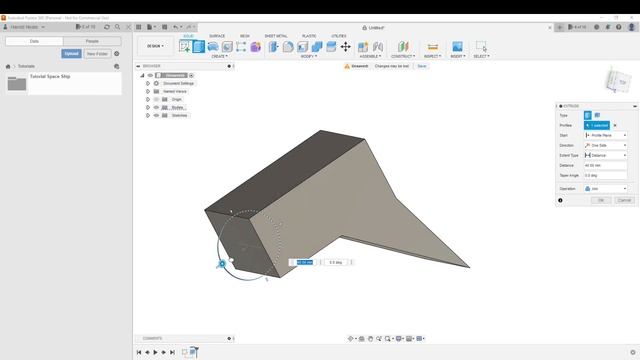Click the Undo arrow icon
640x360 pixels.
click(x=177, y=27)
